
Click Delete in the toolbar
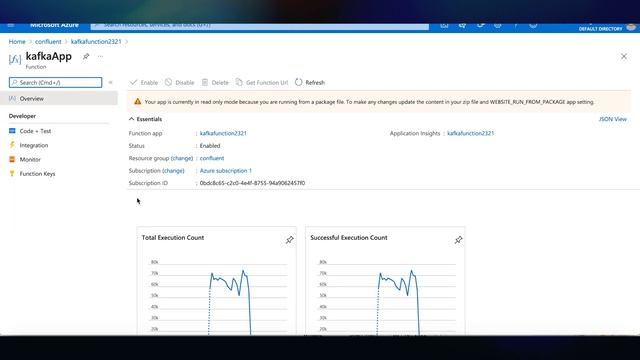tap(215, 82)
